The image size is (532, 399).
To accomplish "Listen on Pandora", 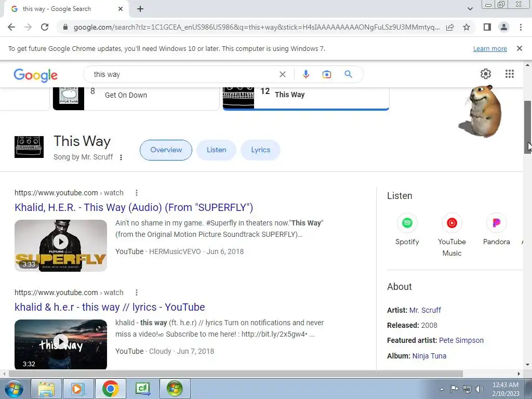I will (496, 229).
